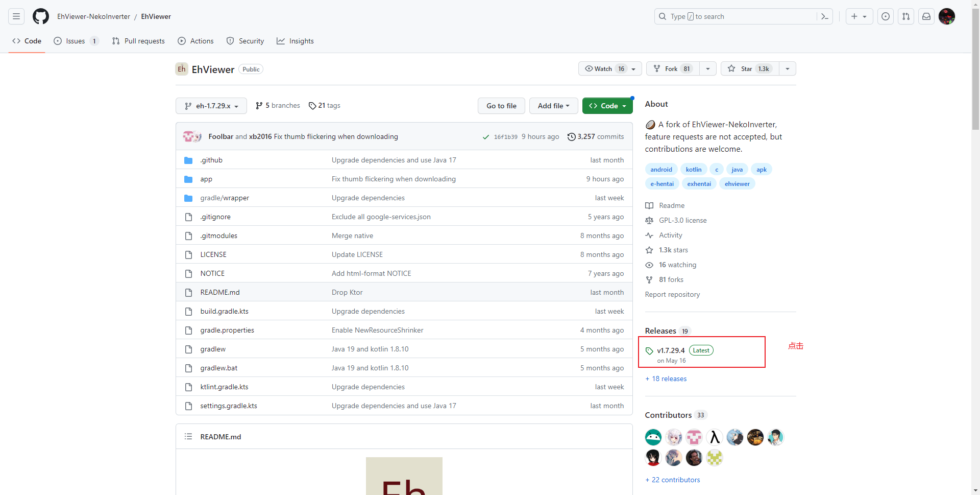Click Report repository link
The height and width of the screenshot is (495, 980).
(x=672, y=294)
